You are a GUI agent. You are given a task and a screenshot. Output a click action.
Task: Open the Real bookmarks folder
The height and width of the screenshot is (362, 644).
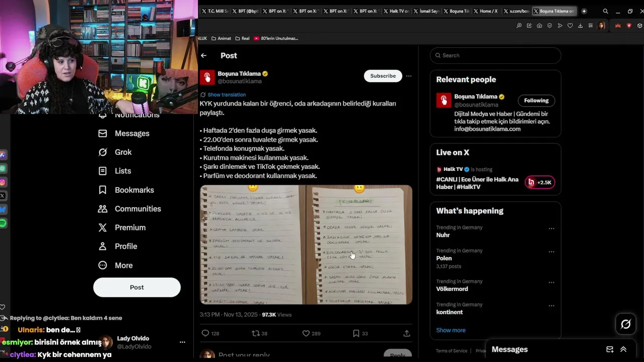(x=242, y=38)
